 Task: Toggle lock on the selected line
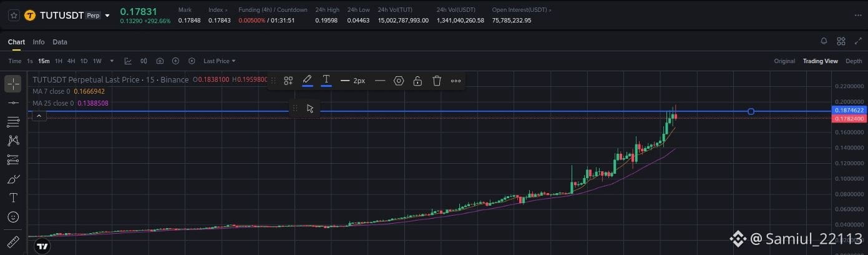tap(417, 81)
